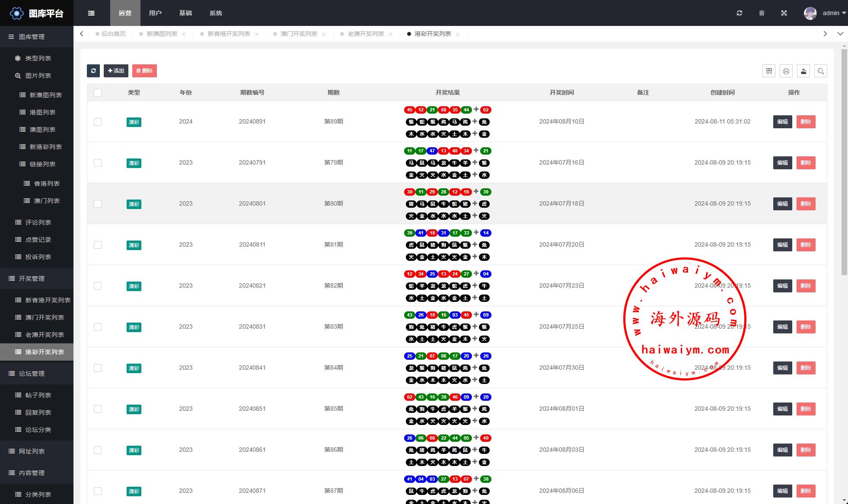Click the refresh icon in top bar

tap(740, 13)
